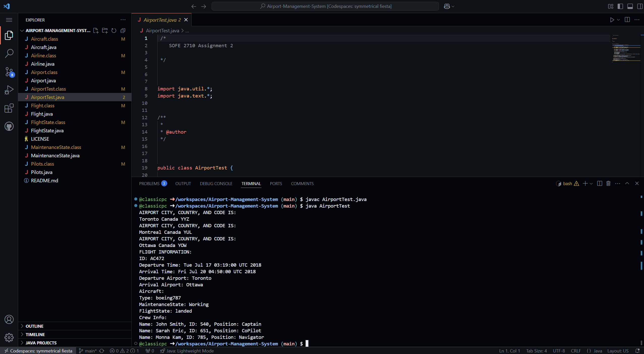Kill the bash terminal with the trash icon
The width and height of the screenshot is (644, 354).
tap(608, 184)
